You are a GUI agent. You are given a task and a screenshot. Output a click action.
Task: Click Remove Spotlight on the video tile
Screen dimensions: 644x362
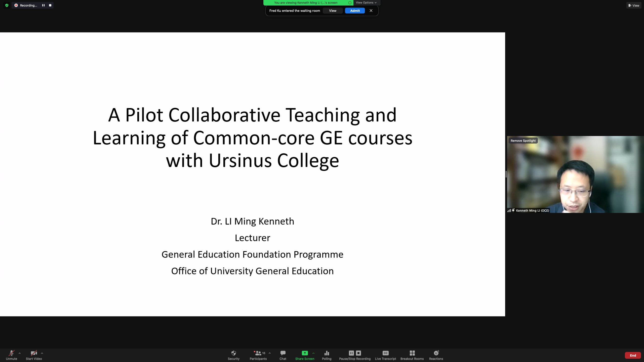pos(523,141)
